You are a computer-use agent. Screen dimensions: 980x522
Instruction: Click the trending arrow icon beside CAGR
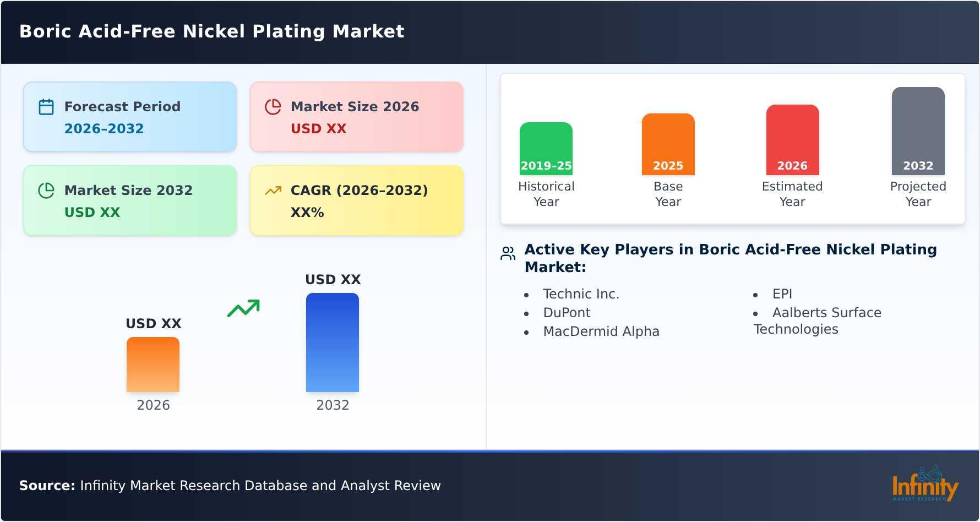click(273, 191)
